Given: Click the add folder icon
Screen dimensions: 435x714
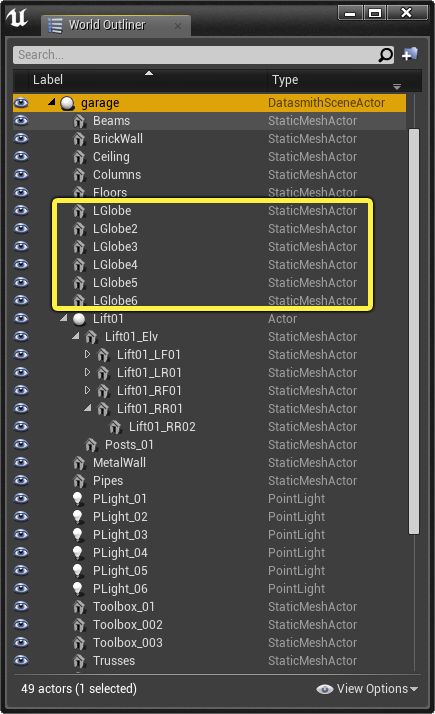Looking at the screenshot, I should tap(410, 54).
